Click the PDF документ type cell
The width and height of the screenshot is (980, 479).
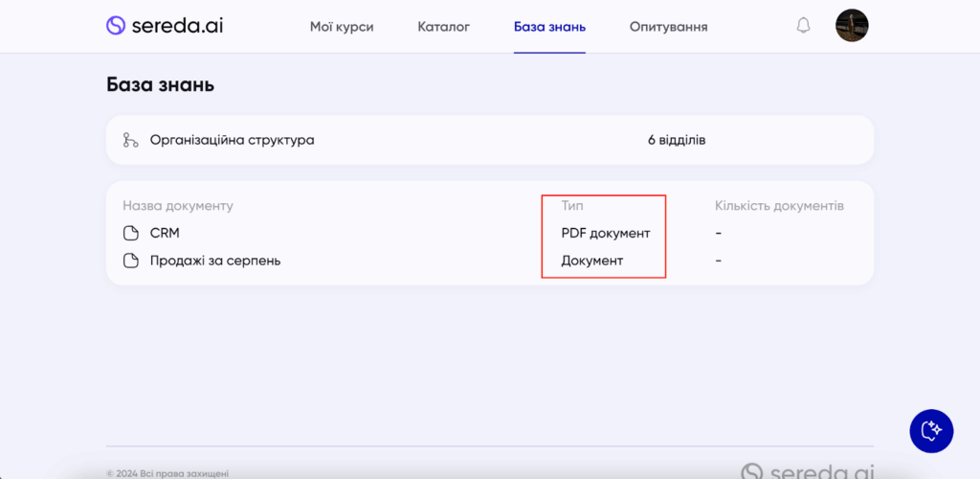(605, 233)
